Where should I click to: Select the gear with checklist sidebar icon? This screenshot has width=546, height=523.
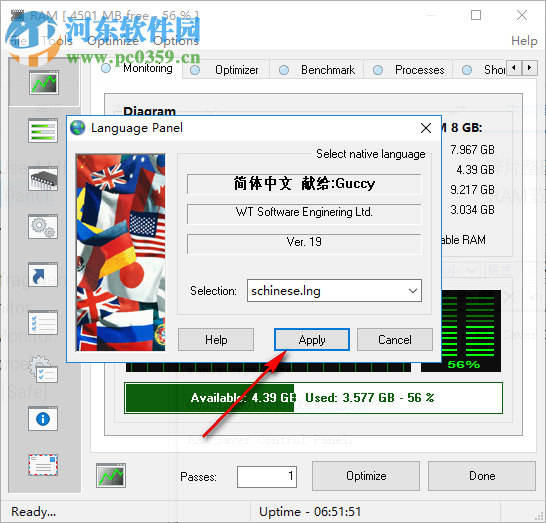43,370
